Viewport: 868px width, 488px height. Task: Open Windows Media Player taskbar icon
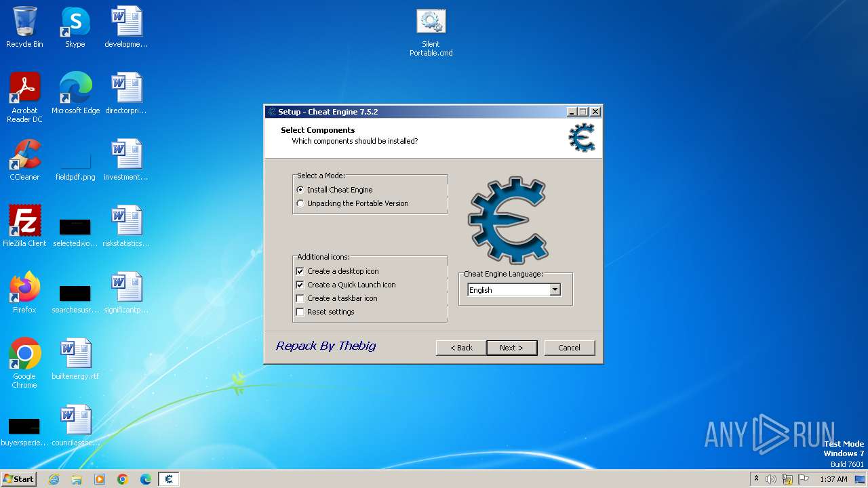[100, 479]
